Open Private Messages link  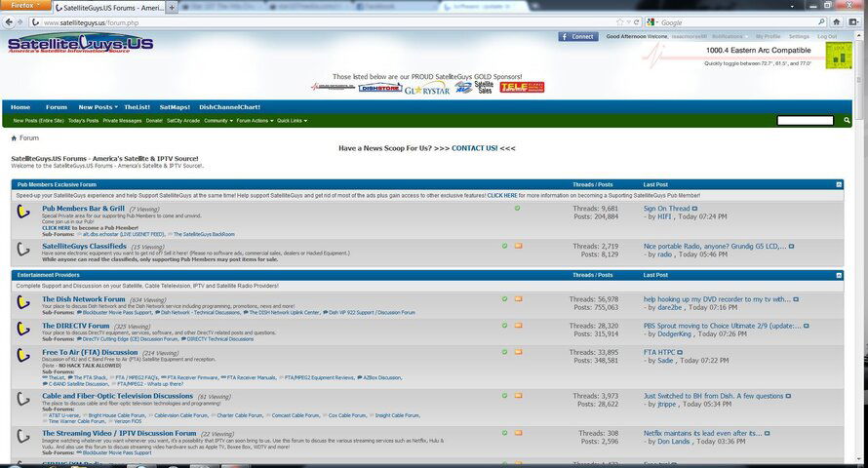coord(122,121)
